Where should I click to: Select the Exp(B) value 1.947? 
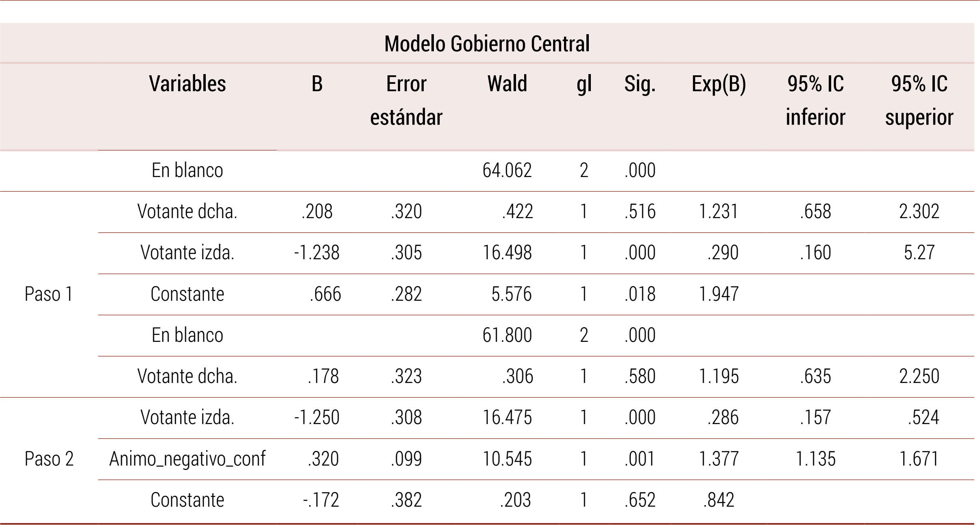coord(719,294)
